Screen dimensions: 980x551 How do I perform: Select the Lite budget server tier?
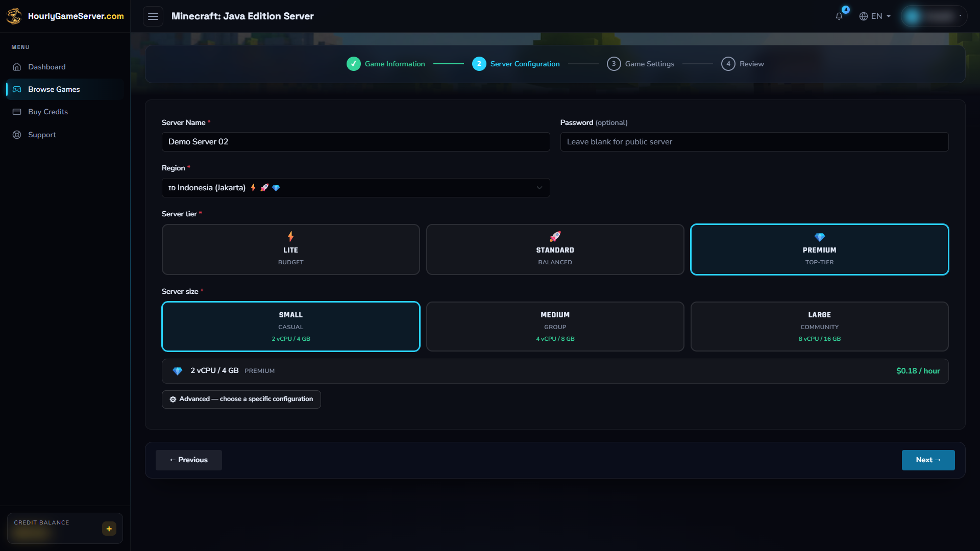point(291,249)
